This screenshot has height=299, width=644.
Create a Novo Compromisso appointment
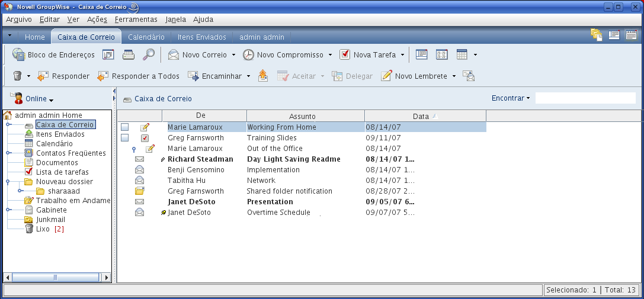(x=283, y=54)
